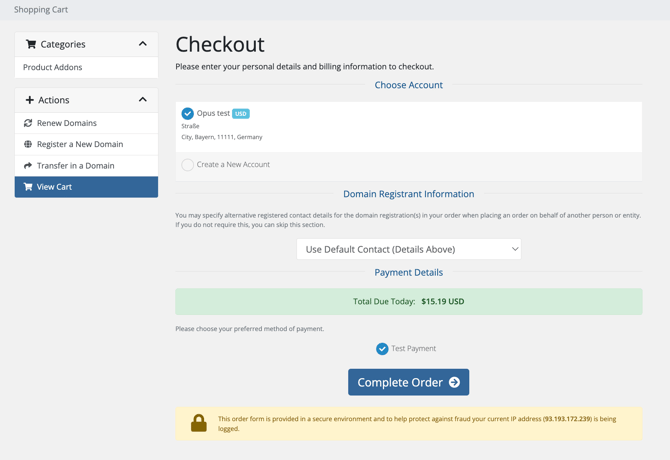Collapse the Categories panel chevron
The width and height of the screenshot is (670, 460).
point(143,44)
